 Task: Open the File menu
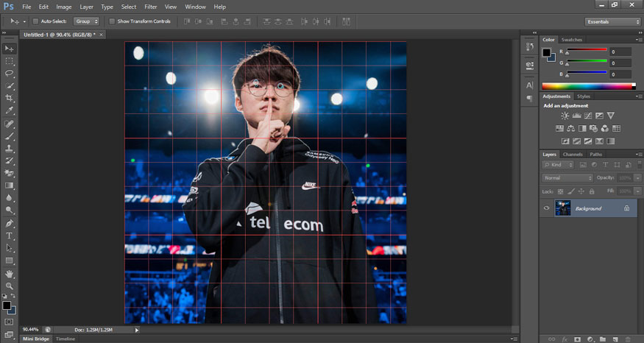tap(26, 7)
